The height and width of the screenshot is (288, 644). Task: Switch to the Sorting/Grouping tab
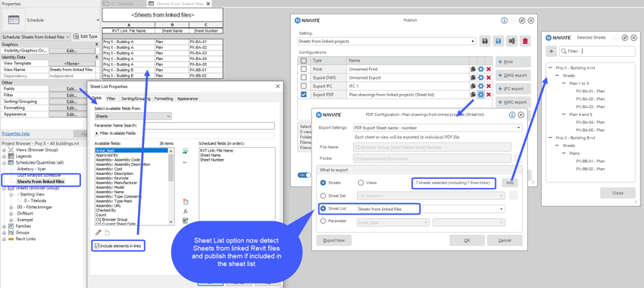(135, 99)
